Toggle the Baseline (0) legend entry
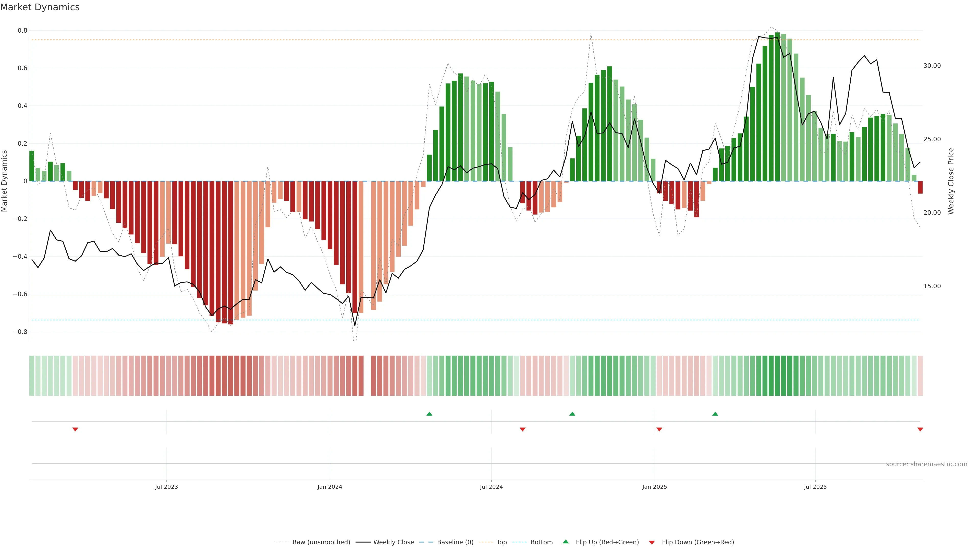980x551 pixels. coord(455,542)
